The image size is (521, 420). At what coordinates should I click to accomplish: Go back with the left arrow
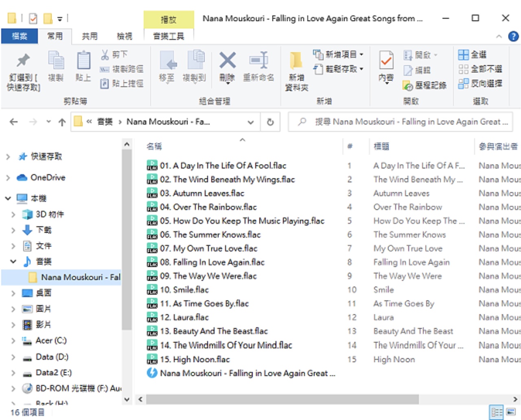pyautogui.click(x=14, y=122)
